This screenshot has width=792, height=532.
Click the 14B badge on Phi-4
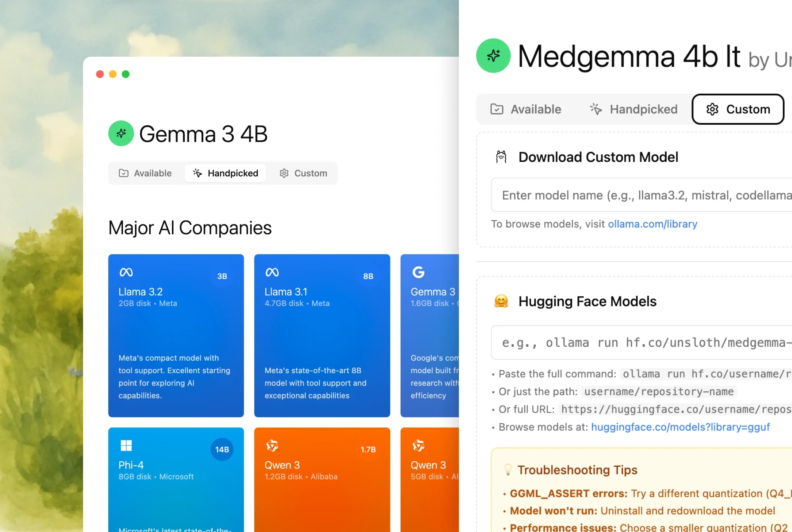click(x=222, y=449)
